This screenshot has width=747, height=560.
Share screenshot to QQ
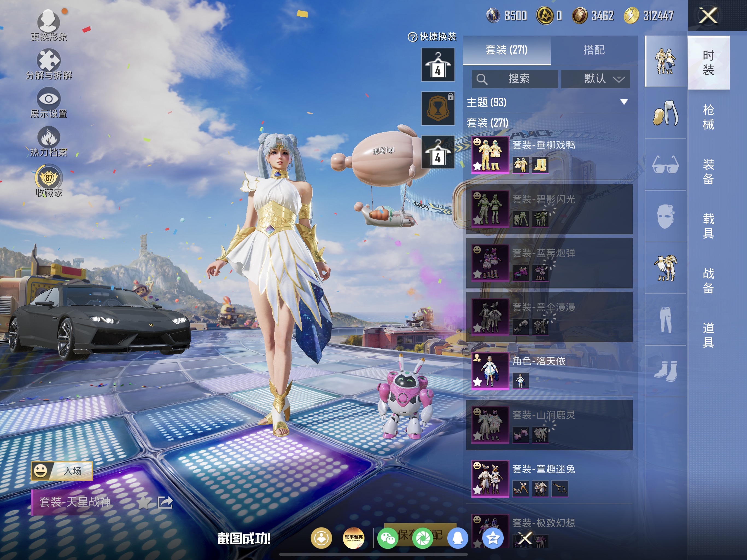pyautogui.click(x=458, y=538)
